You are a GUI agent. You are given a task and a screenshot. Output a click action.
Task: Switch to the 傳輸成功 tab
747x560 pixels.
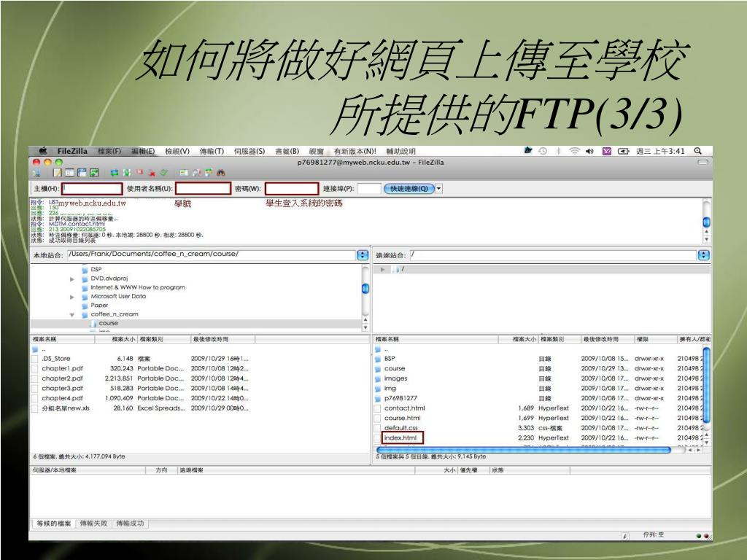(130, 524)
